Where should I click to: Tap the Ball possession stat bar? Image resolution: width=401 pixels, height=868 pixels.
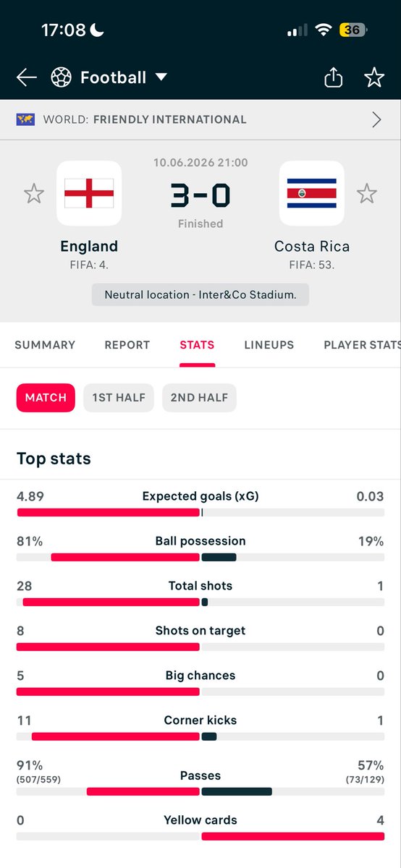point(200,557)
